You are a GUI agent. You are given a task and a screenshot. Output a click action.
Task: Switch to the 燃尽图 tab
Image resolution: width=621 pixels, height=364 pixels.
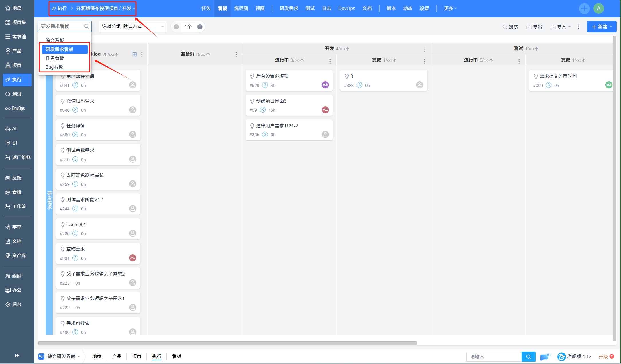point(241,8)
